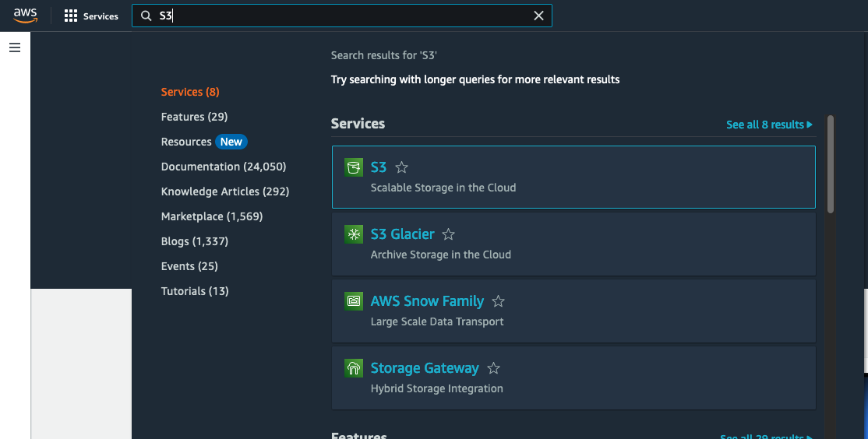The width and height of the screenshot is (868, 439).
Task: Click the S3 bucket service icon
Action: pyautogui.click(x=354, y=167)
